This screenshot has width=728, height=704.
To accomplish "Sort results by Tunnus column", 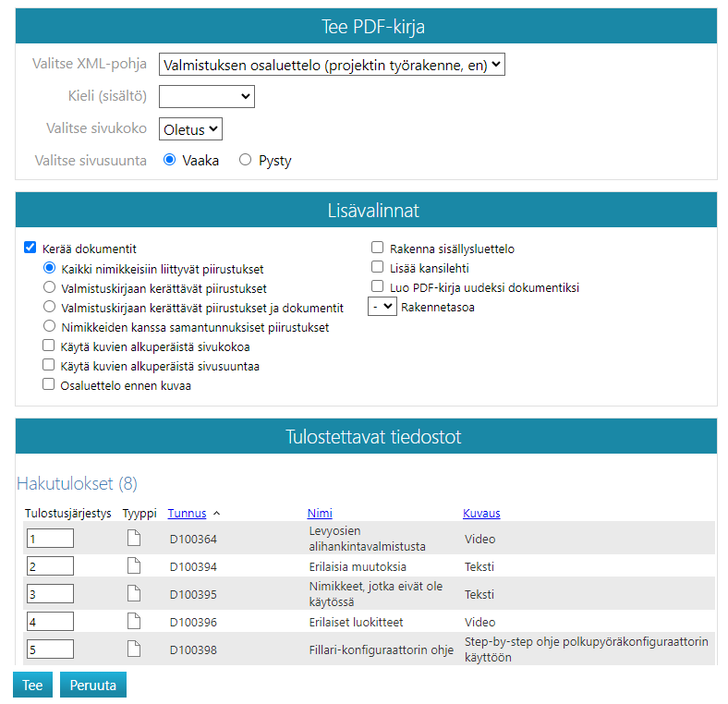I will [187, 513].
